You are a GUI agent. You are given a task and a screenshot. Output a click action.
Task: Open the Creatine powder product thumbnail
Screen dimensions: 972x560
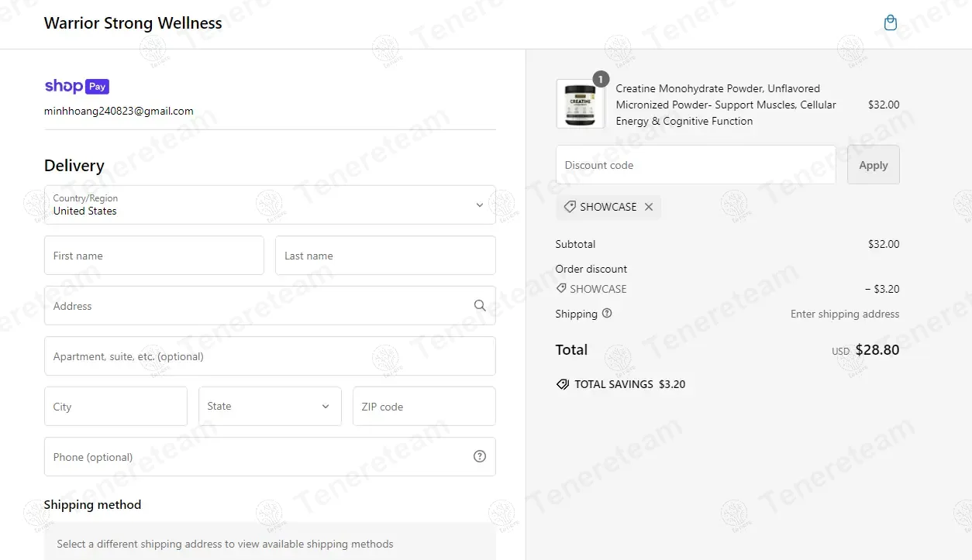pos(580,104)
